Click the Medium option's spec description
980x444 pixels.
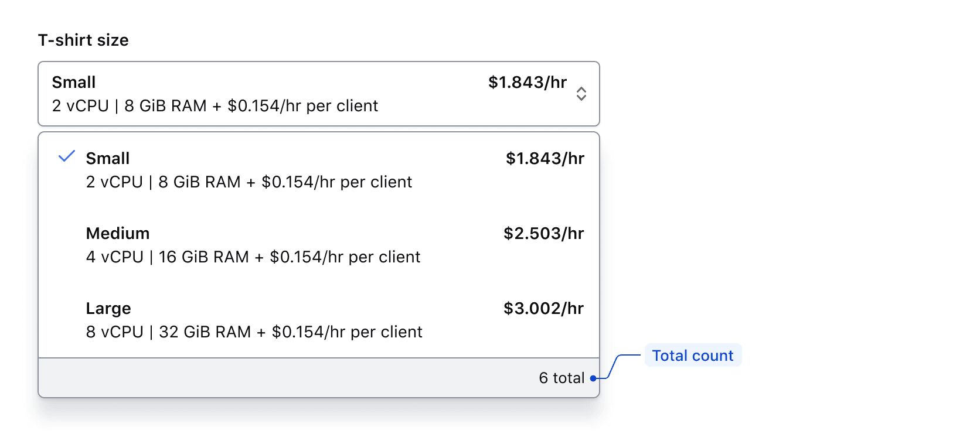click(253, 257)
